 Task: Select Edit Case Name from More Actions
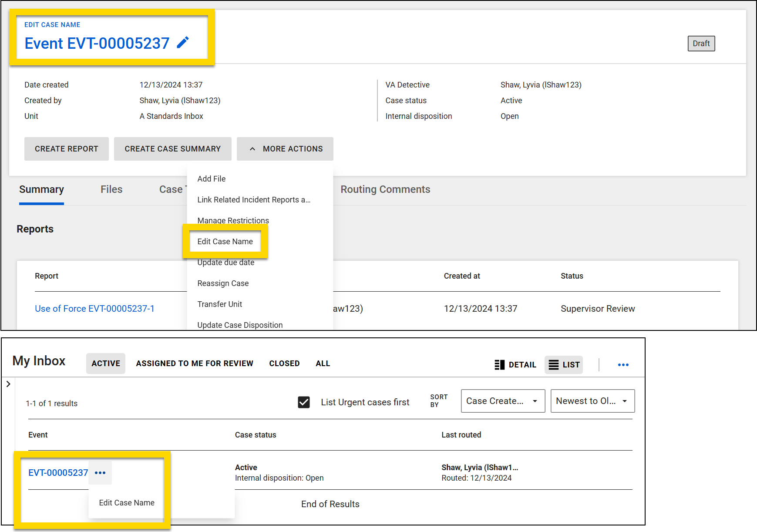(225, 241)
